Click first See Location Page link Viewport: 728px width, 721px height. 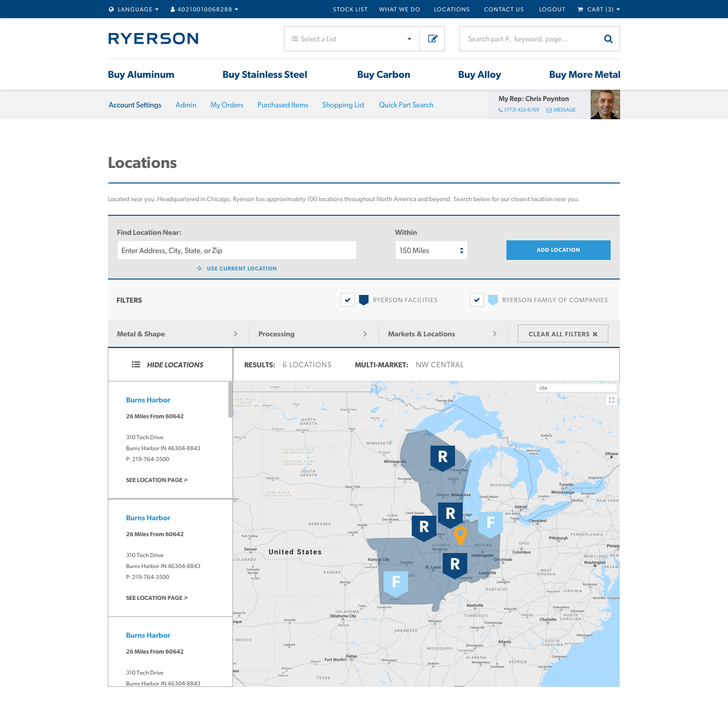157,480
